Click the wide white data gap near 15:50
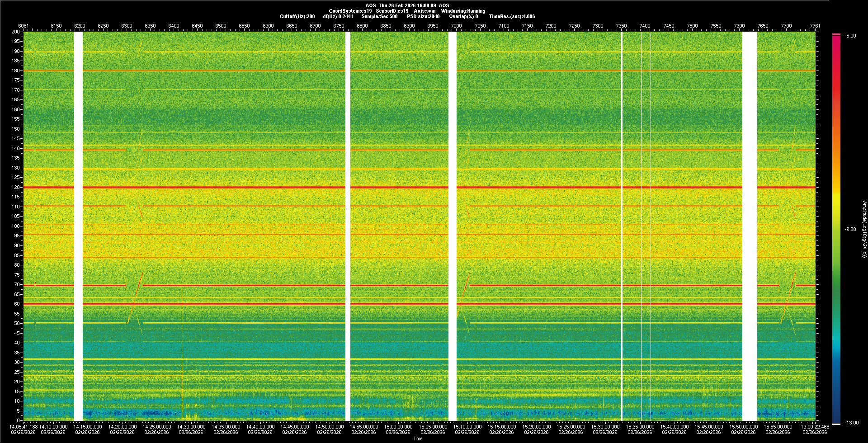This screenshot has width=868, height=443. click(x=750, y=226)
